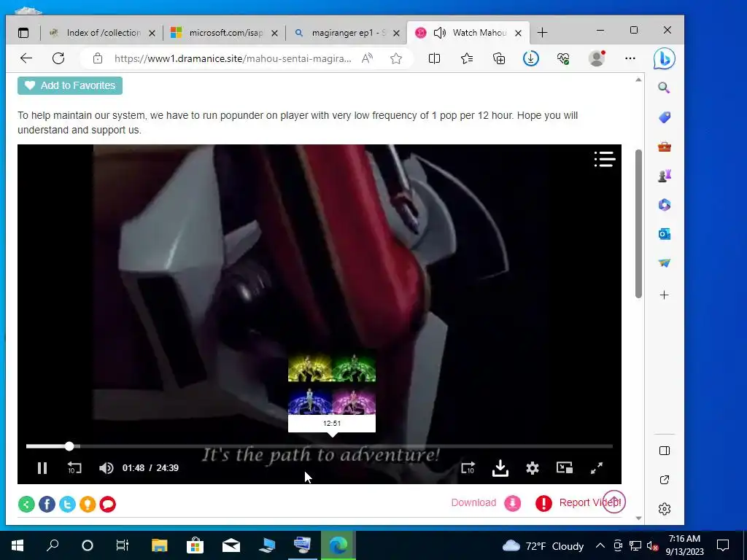The height and width of the screenshot is (560, 747).
Task: Open the external-link icon in the sidebar
Action: click(x=664, y=480)
